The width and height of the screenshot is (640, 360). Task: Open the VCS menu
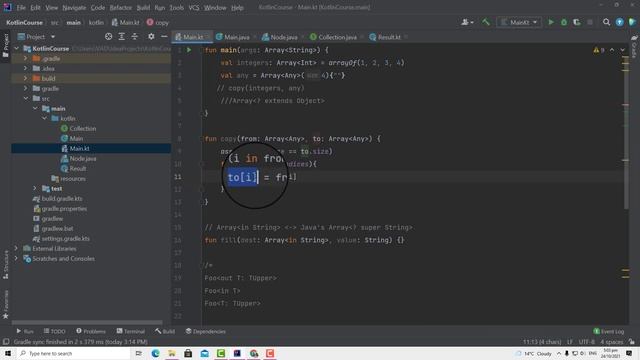(194, 7)
